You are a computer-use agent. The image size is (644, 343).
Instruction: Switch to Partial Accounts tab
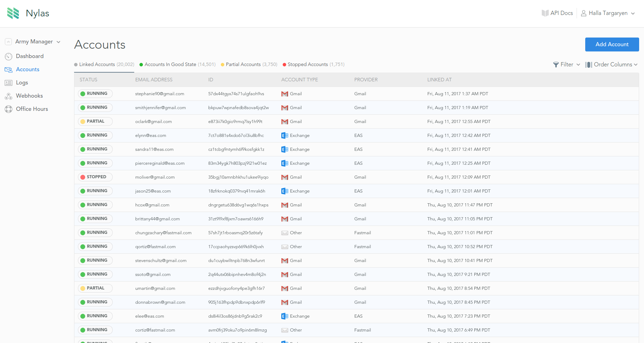[x=249, y=65]
